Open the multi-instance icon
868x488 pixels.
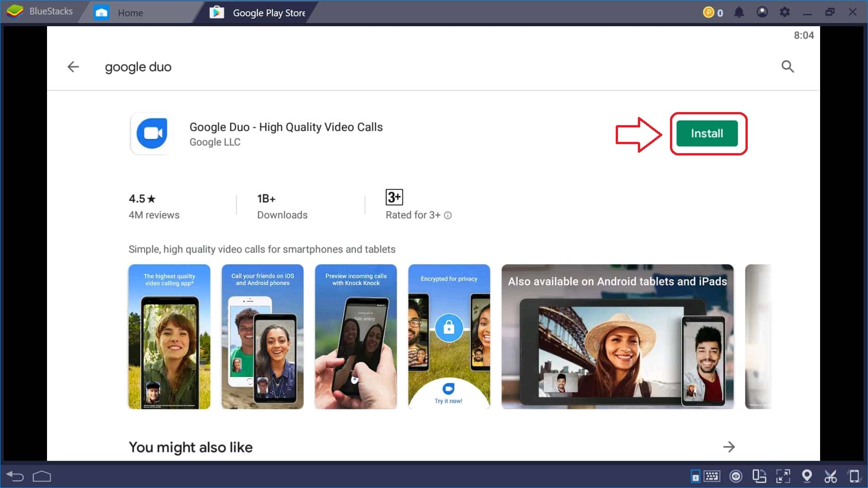tap(759, 476)
